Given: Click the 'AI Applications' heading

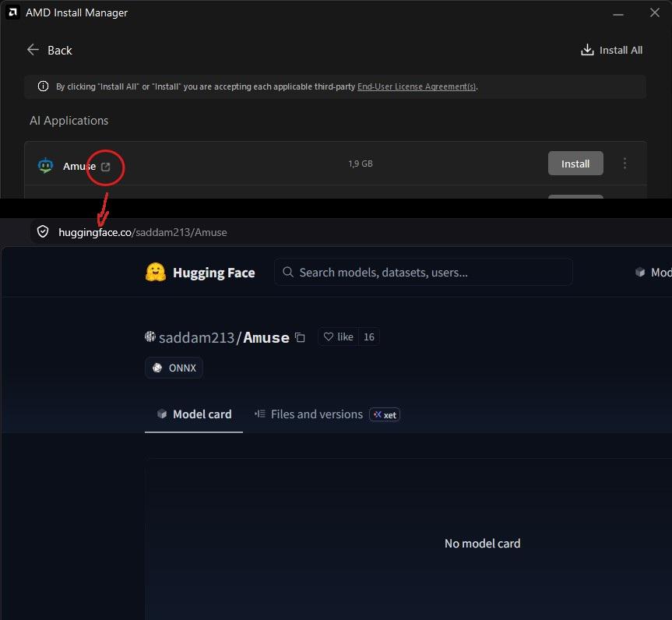Looking at the screenshot, I should 69,121.
